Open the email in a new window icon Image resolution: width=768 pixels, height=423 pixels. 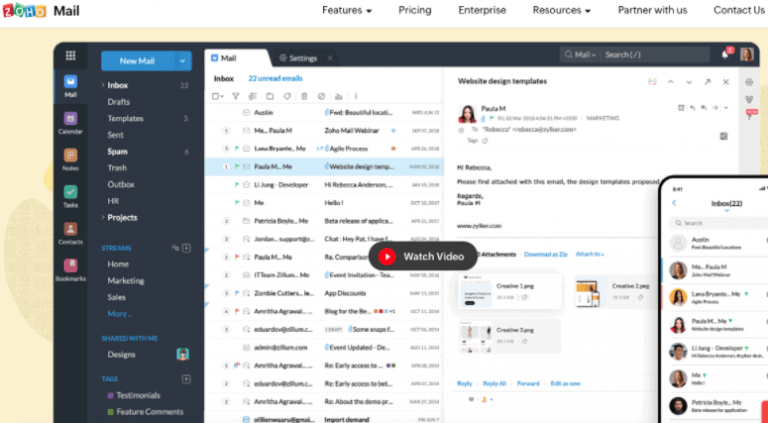(x=707, y=82)
